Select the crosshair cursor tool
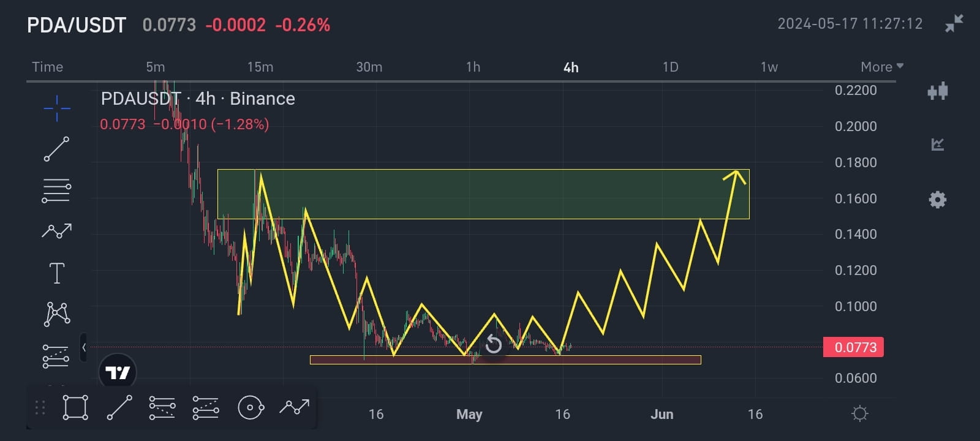The height and width of the screenshot is (441, 980). tap(57, 108)
